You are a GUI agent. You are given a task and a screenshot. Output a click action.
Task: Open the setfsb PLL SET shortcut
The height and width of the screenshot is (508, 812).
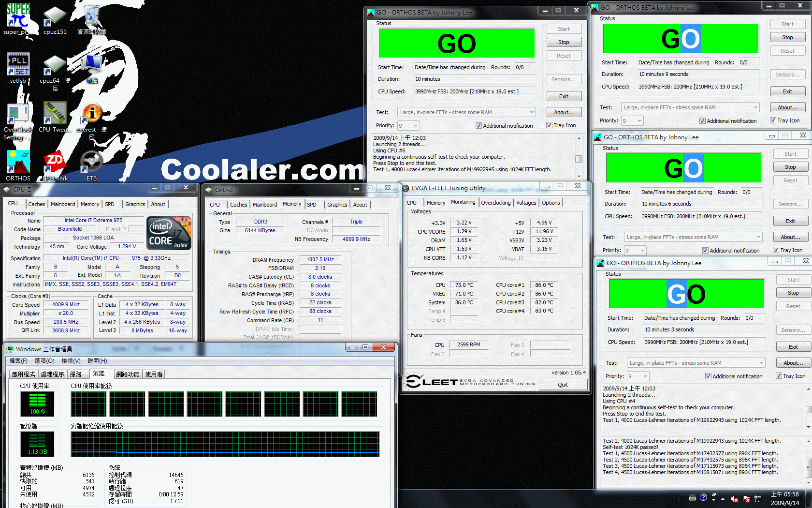[x=18, y=68]
